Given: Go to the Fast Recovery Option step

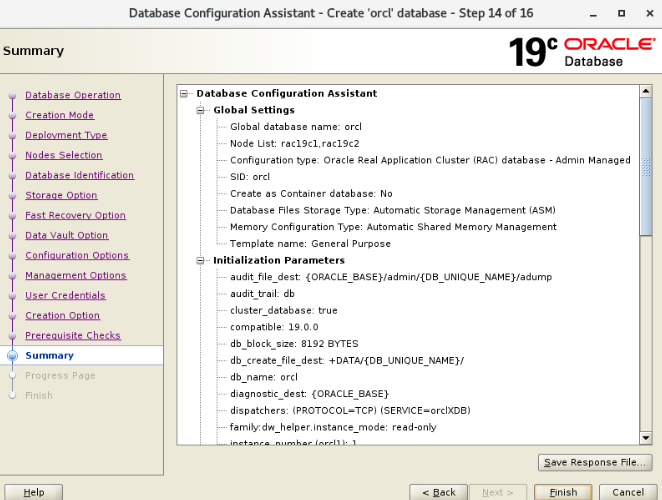Looking at the screenshot, I should click(x=75, y=215).
